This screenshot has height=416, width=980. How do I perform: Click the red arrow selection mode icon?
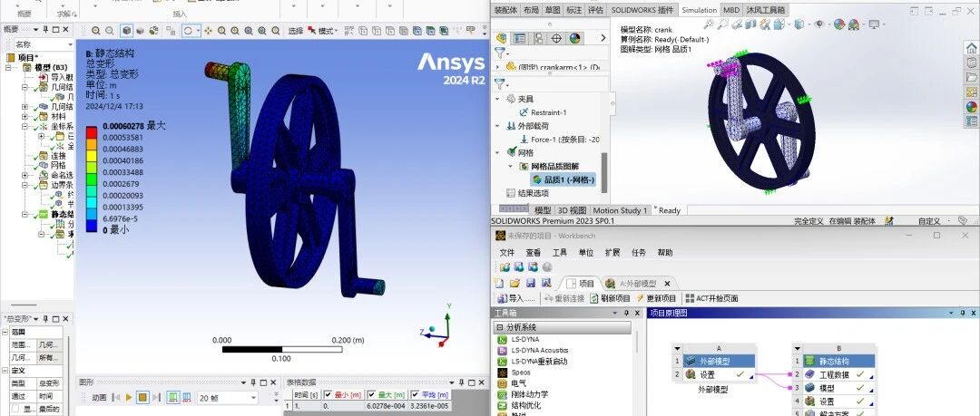(312, 31)
